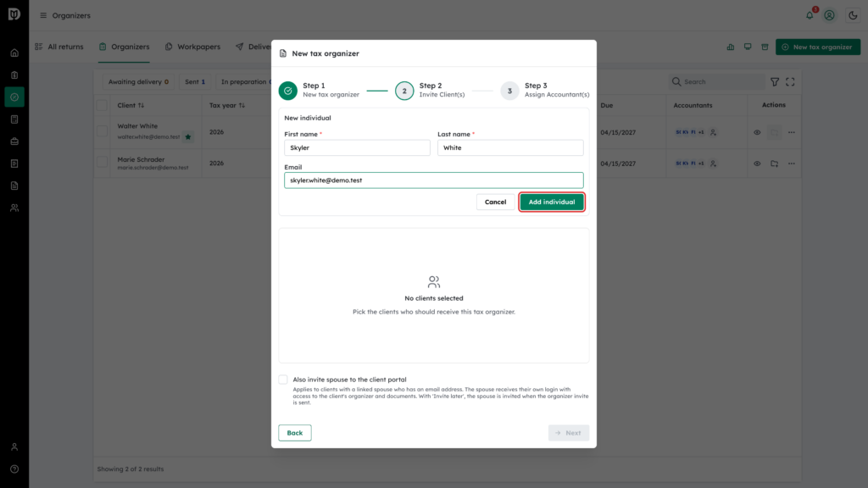Open the document icon in sidebar

[x=14, y=186]
